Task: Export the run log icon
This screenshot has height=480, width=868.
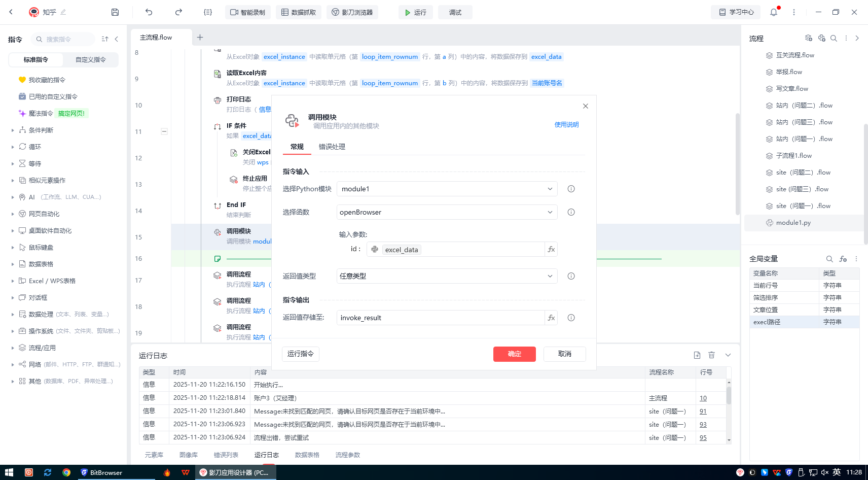Action: coord(697,355)
